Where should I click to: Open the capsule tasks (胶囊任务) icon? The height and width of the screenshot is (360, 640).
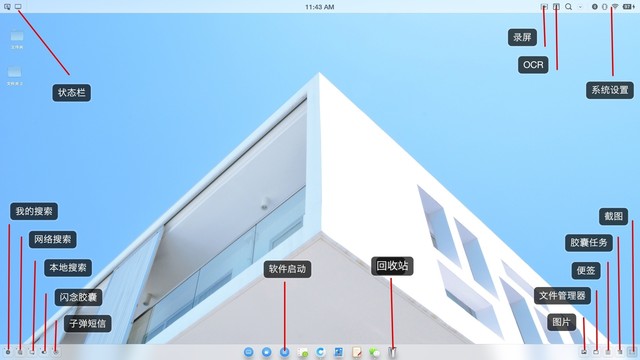pyautogui.click(x=620, y=351)
